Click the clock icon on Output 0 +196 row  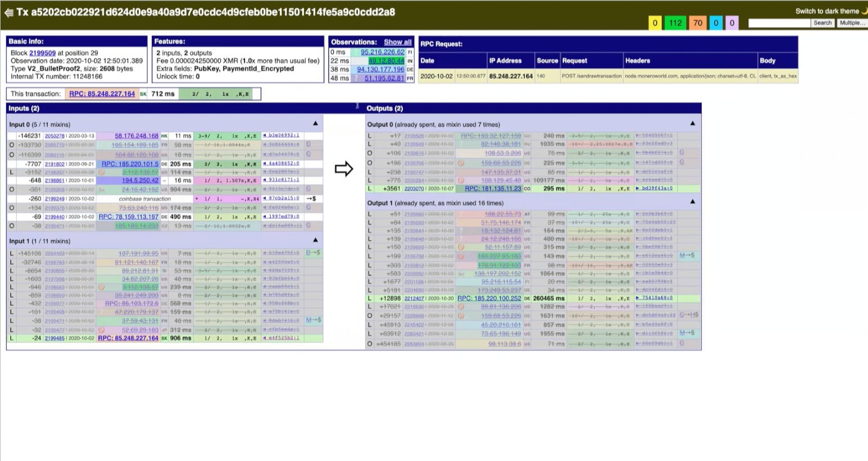coord(461,163)
